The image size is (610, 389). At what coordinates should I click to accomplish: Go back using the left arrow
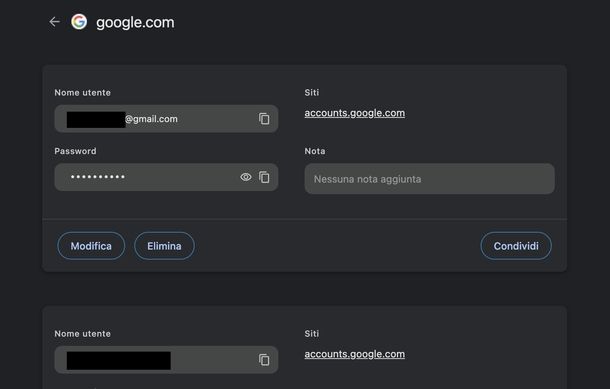[54, 22]
